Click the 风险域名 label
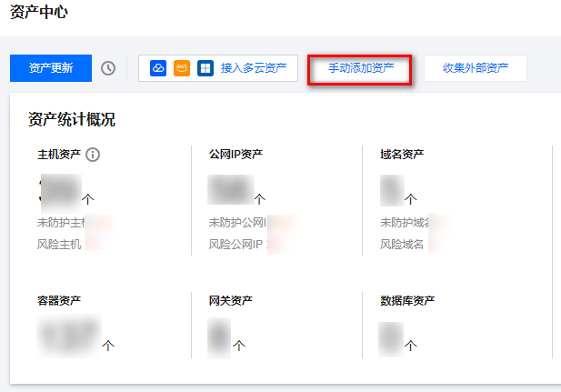561x392 pixels. [402, 245]
